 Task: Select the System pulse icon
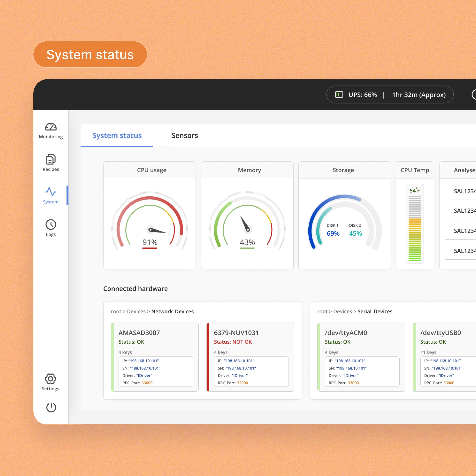(x=51, y=192)
